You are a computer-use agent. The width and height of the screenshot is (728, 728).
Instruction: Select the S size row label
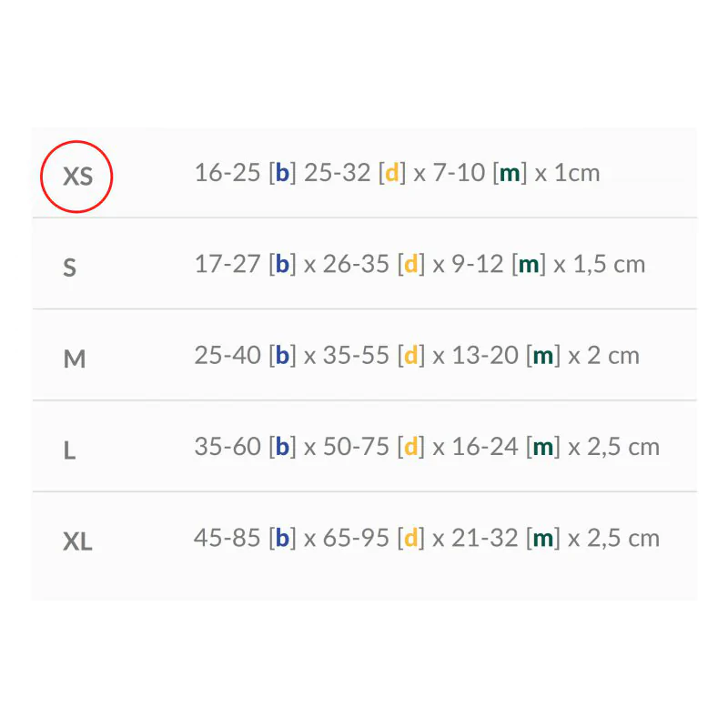[70, 268]
